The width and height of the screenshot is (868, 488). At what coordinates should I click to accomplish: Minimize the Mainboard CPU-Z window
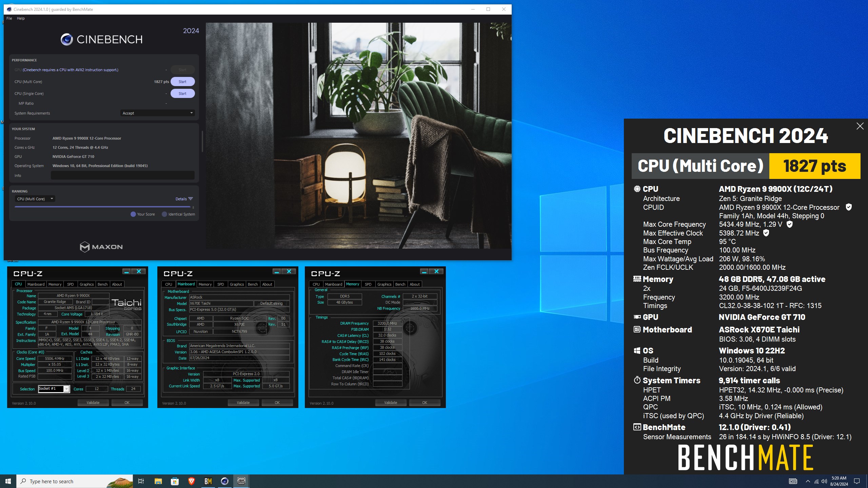[277, 271]
